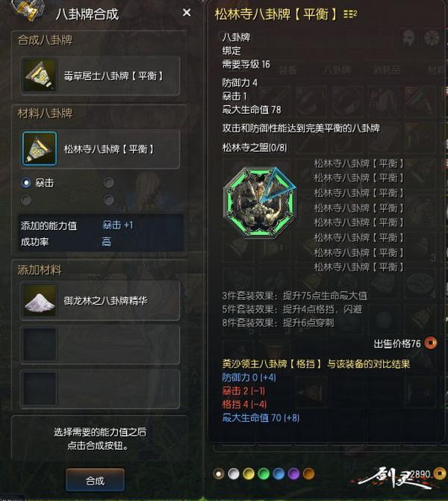
Task: Click the 毒草居士八卦牌 result item icon
Action: pos(40,75)
